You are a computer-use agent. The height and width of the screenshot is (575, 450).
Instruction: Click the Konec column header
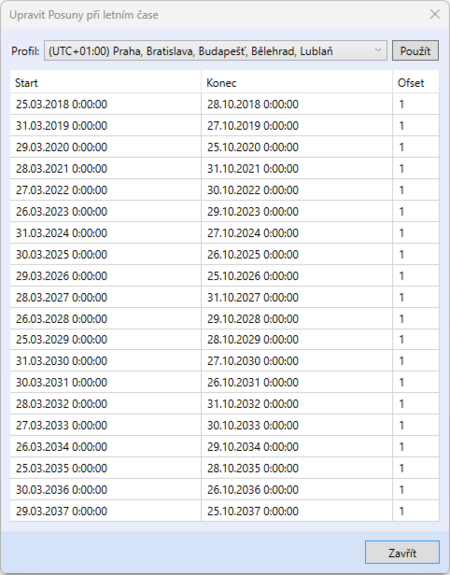(297, 83)
